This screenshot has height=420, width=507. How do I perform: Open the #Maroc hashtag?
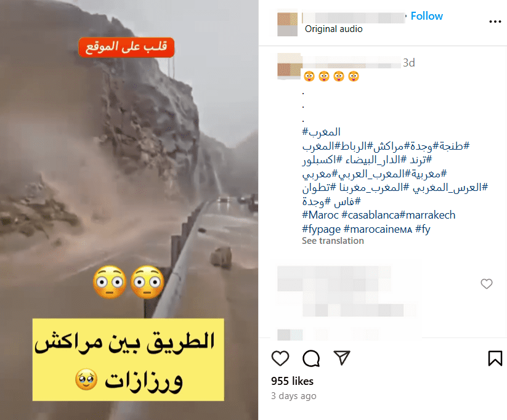coord(320,215)
